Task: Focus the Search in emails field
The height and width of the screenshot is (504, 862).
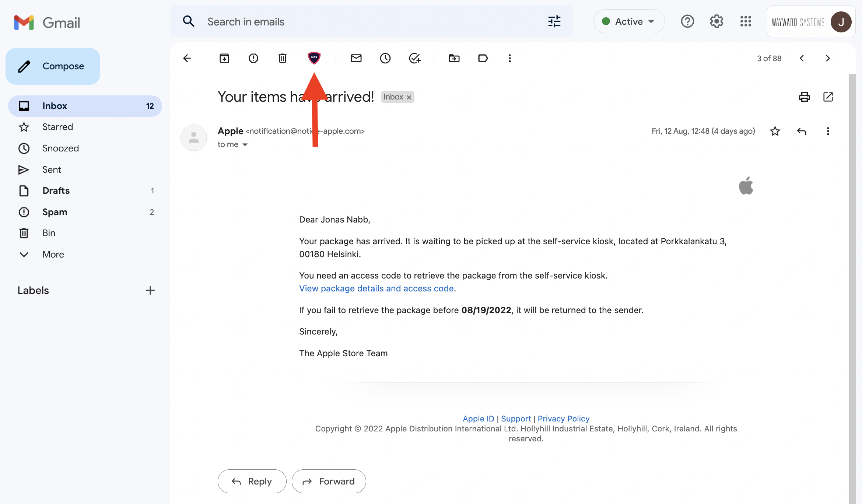Action: (372, 21)
